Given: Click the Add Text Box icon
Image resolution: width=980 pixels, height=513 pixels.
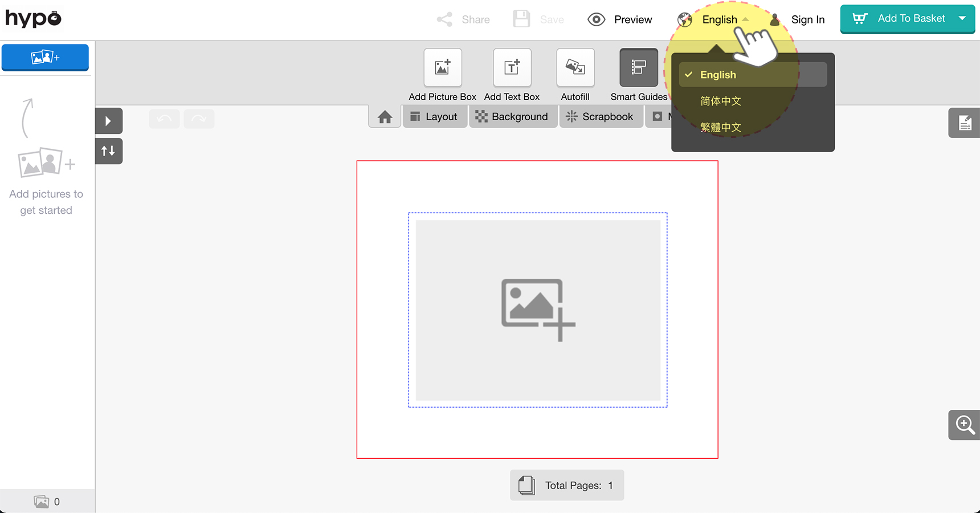Looking at the screenshot, I should point(512,68).
